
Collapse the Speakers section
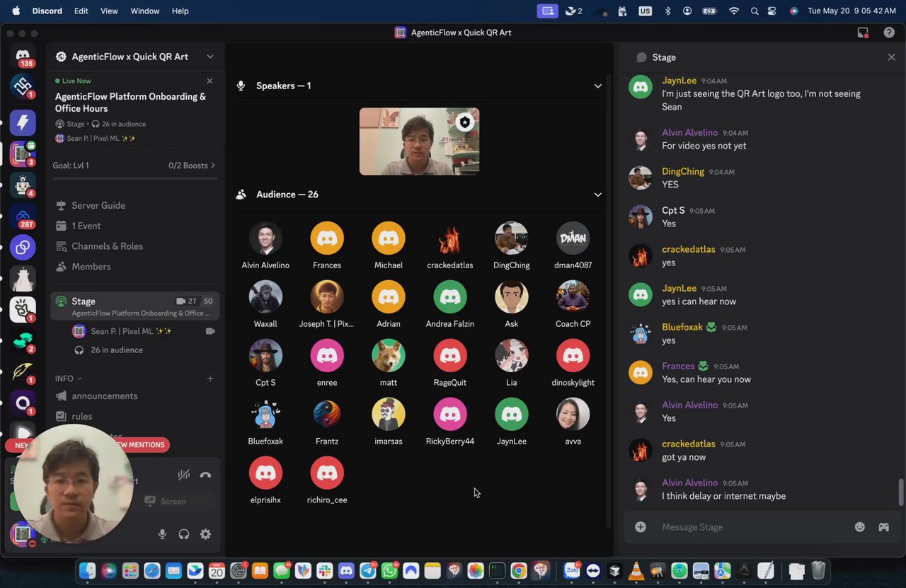597,86
